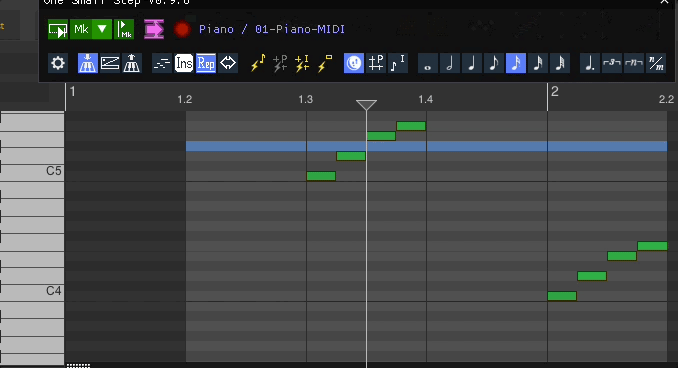Click measure 2 on the ruler
Screen dimensions: 678x368
coord(555,91)
